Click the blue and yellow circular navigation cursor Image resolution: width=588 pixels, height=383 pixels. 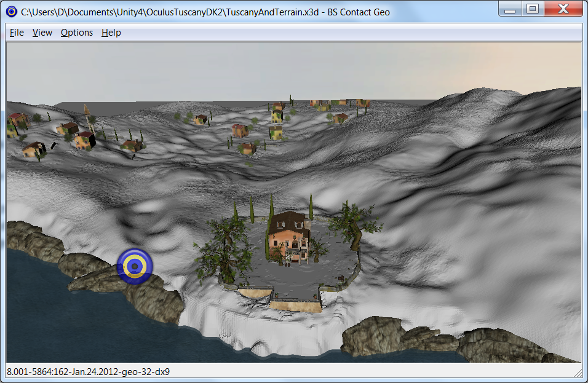click(x=134, y=266)
